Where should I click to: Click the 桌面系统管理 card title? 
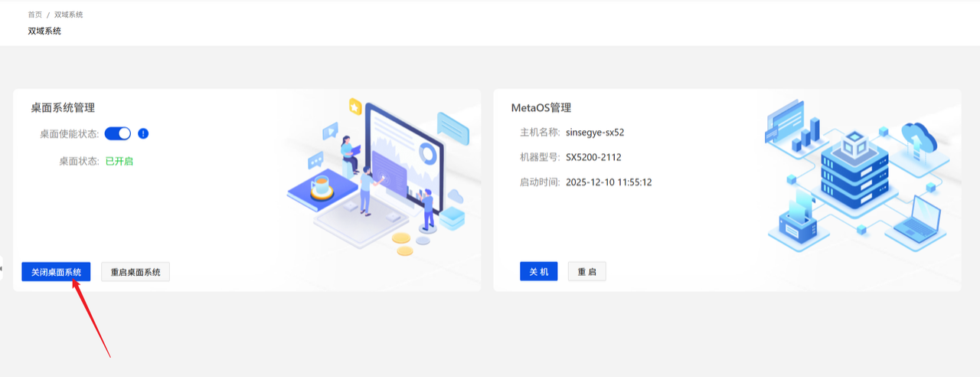(x=63, y=108)
